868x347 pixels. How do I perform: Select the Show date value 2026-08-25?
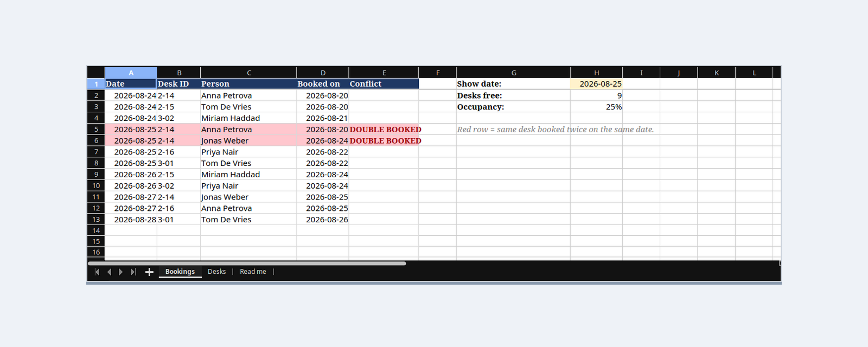click(x=596, y=84)
